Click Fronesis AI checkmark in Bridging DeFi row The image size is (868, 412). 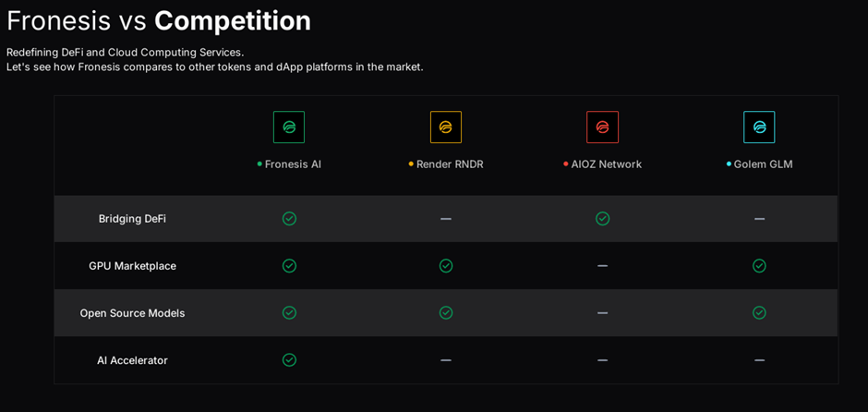[x=289, y=219]
